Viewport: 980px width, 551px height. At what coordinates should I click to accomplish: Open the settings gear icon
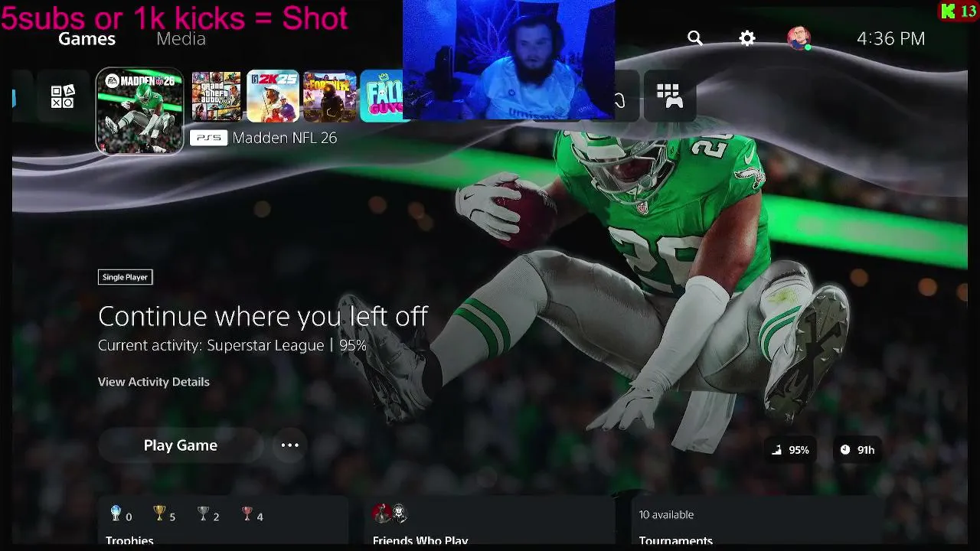click(x=747, y=38)
